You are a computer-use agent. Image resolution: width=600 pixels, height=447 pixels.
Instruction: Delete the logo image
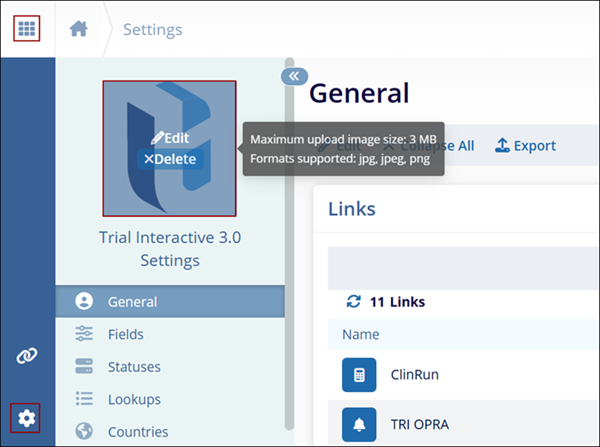coord(170,159)
